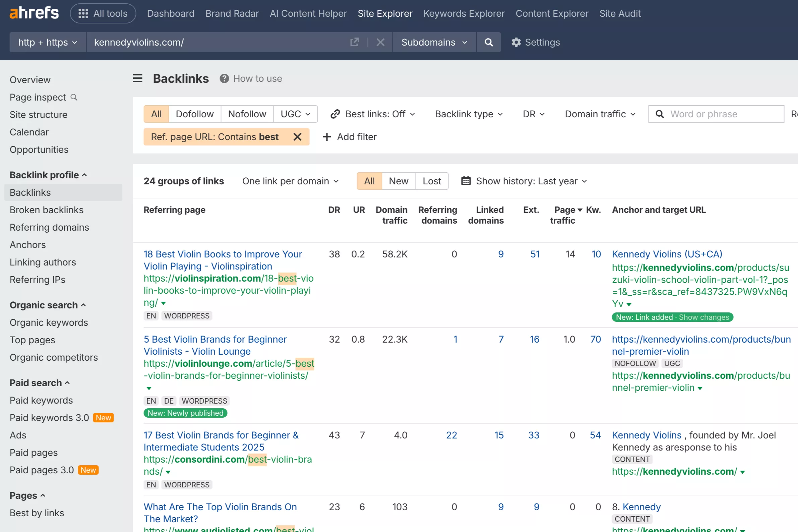Toggle sidebar with hamburger menu icon
The width and height of the screenshot is (798, 532).
137,78
